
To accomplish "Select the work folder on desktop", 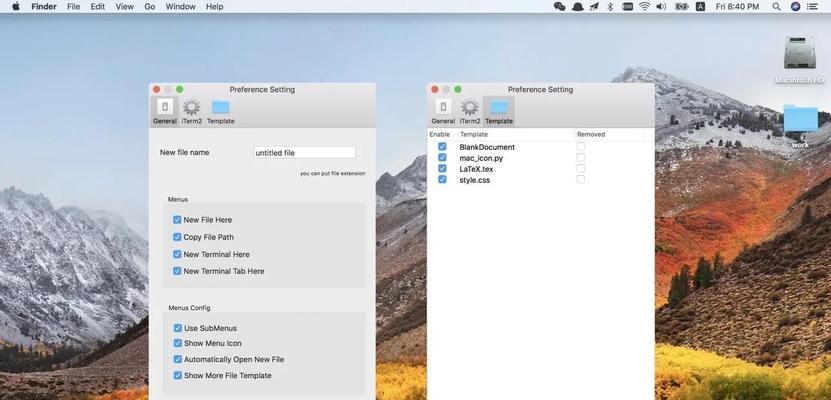I will click(800, 126).
